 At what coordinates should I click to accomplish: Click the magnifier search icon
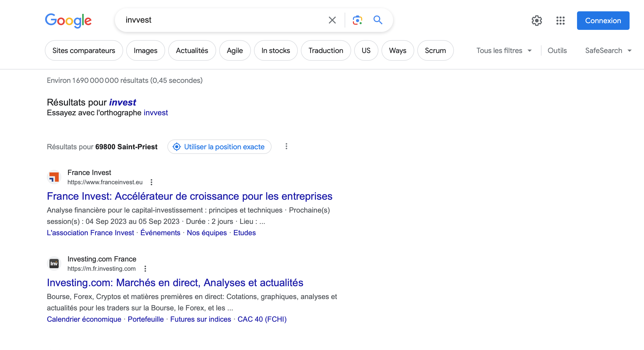tap(378, 20)
